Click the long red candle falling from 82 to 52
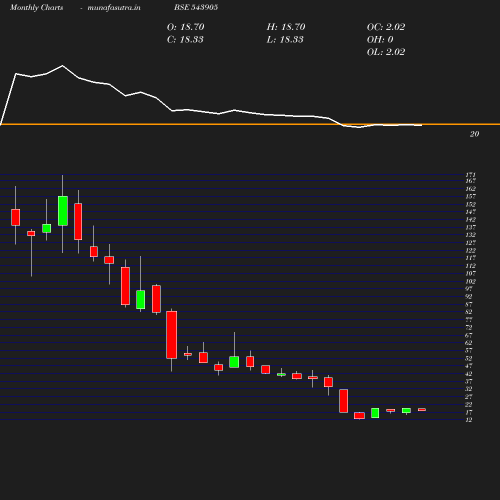 (x=172, y=335)
